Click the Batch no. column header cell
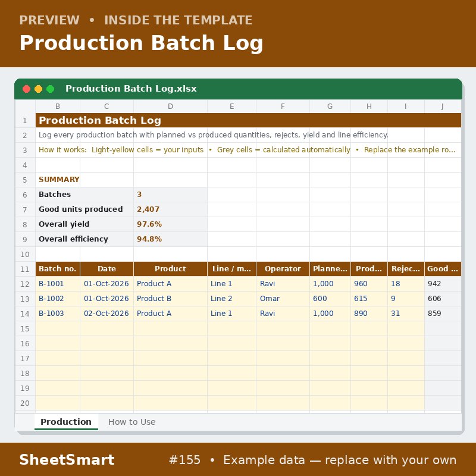The image size is (476, 476). tap(58, 269)
